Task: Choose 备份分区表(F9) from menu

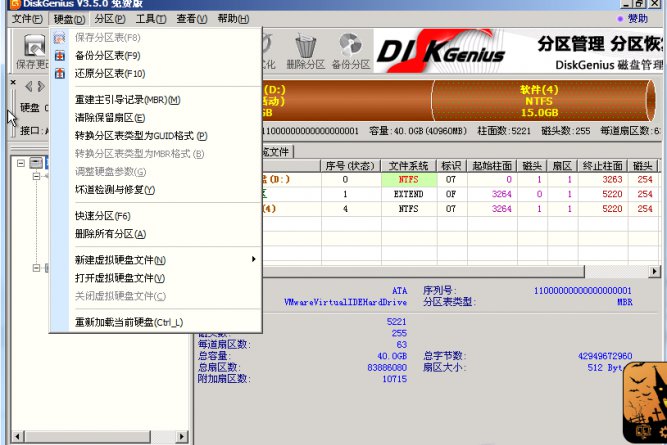Action: click(107, 56)
